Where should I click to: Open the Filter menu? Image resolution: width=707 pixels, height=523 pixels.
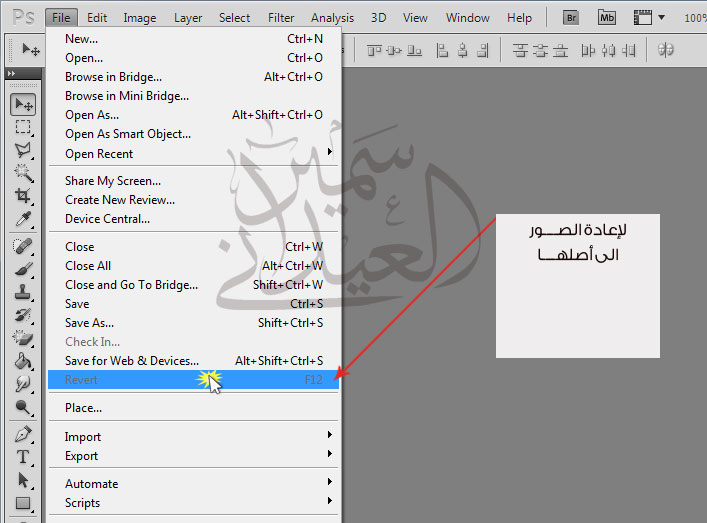[281, 17]
